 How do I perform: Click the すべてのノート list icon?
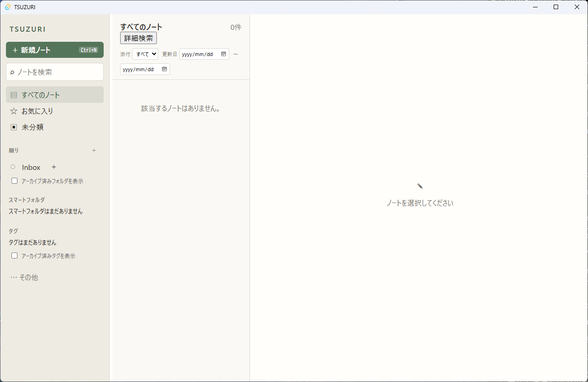14,95
